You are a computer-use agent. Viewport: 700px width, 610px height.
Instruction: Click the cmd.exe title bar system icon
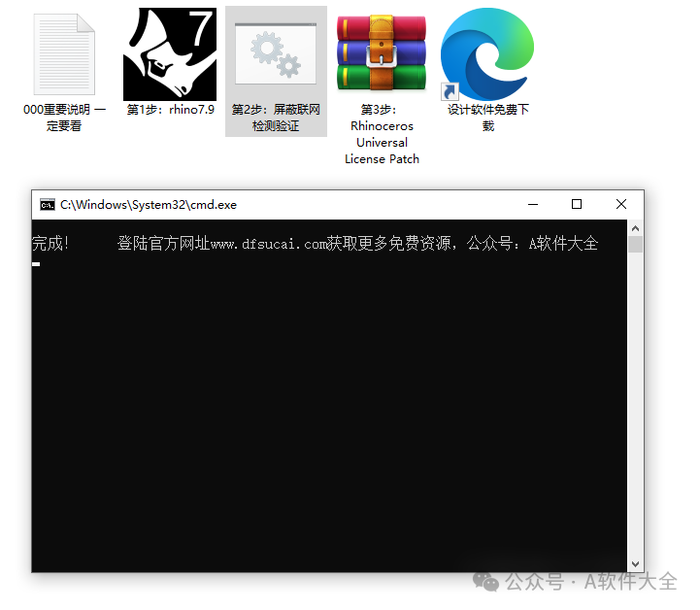(48, 205)
